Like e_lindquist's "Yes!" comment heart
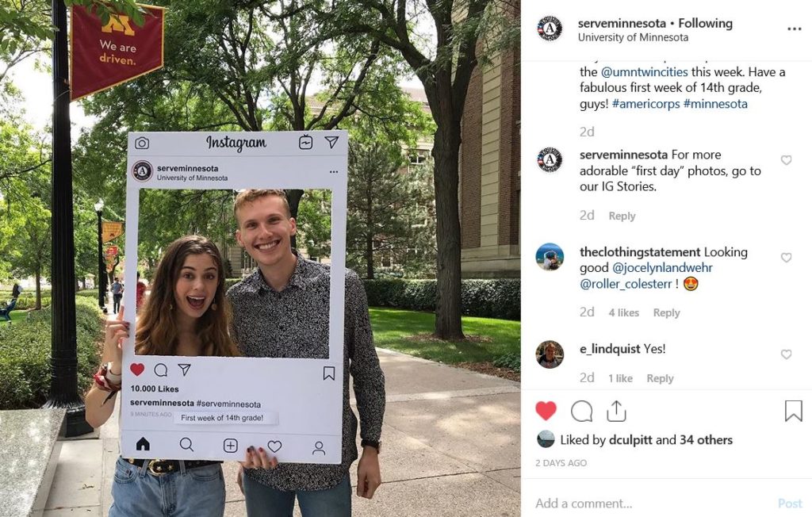Viewport: 812px width, 517px height. (x=786, y=354)
